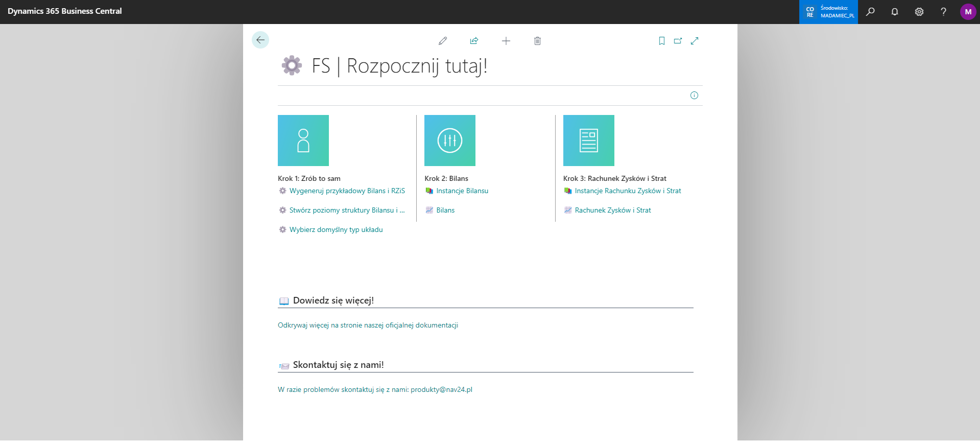Open Wybierz domyślny typ układu link
The width and height of the screenshot is (980, 442).
[336, 229]
